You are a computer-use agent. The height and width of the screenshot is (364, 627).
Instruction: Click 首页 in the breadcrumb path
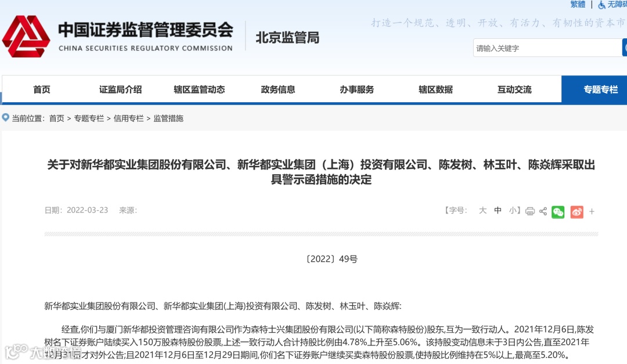click(56, 118)
